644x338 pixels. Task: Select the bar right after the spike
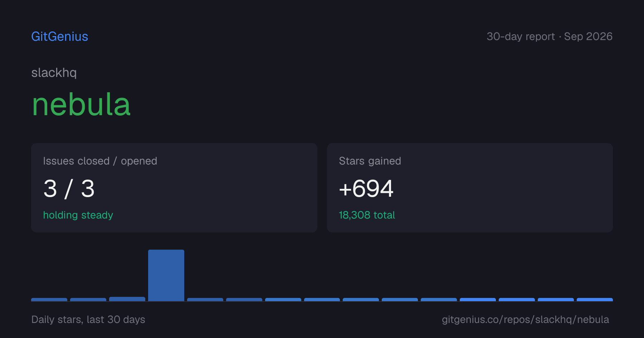(205, 299)
